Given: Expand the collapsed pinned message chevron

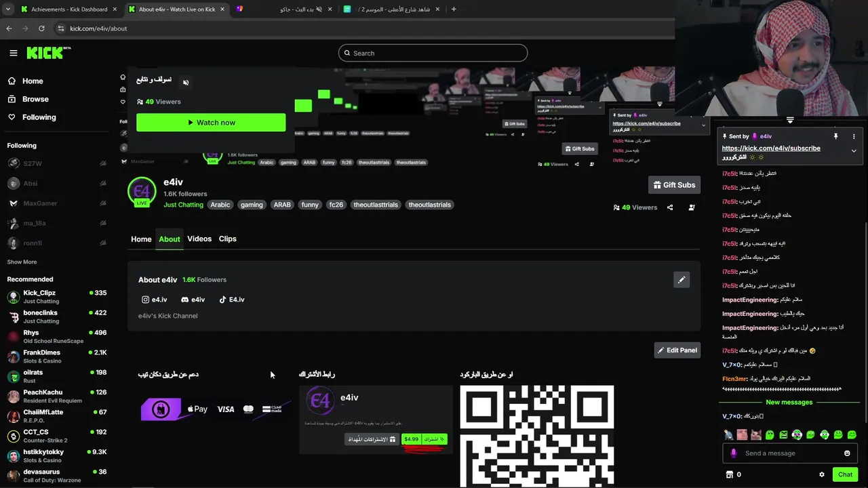Looking at the screenshot, I should (854, 150).
